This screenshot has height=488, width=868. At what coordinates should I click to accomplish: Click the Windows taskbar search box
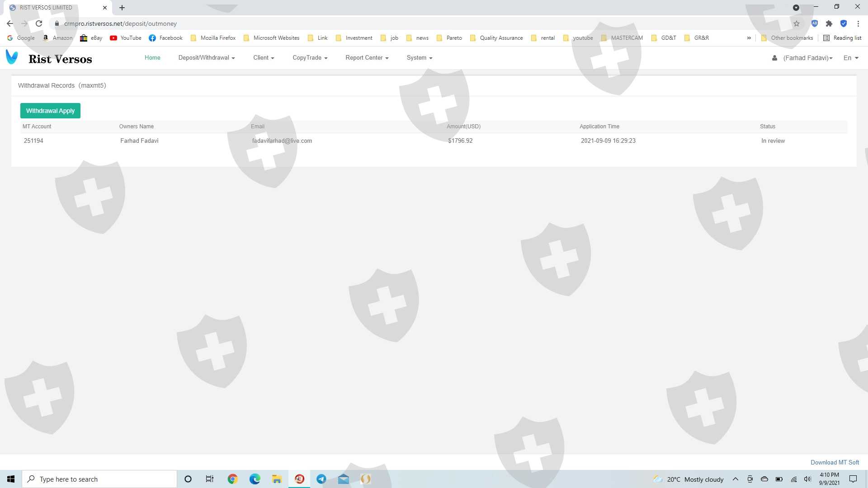[99, 479]
